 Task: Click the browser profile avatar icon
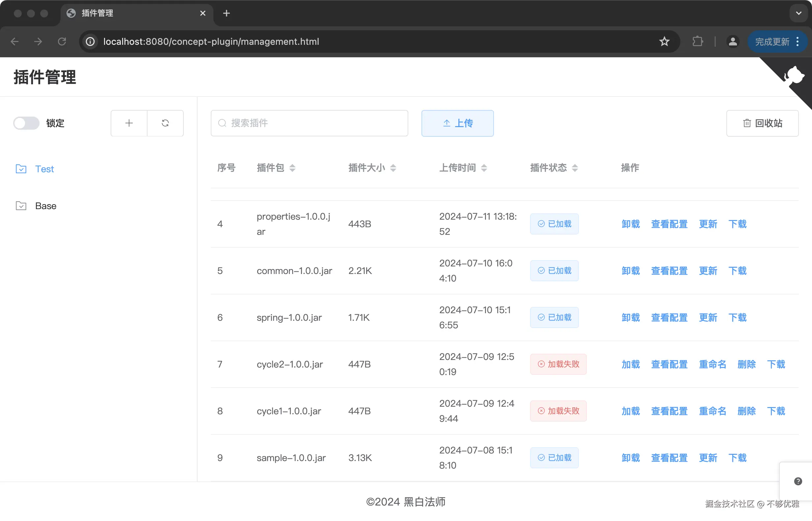pos(733,41)
